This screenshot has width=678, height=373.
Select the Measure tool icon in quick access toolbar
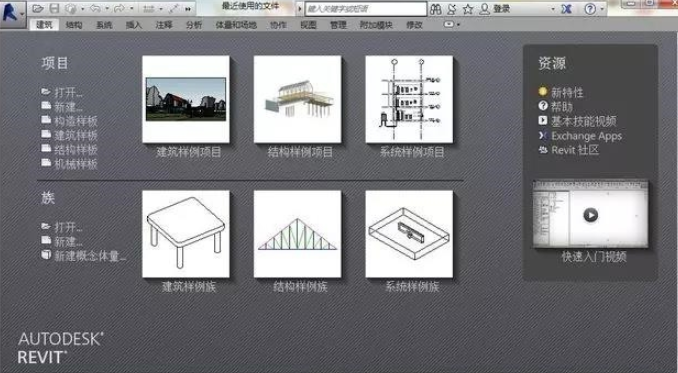pyautogui.click(x=149, y=9)
